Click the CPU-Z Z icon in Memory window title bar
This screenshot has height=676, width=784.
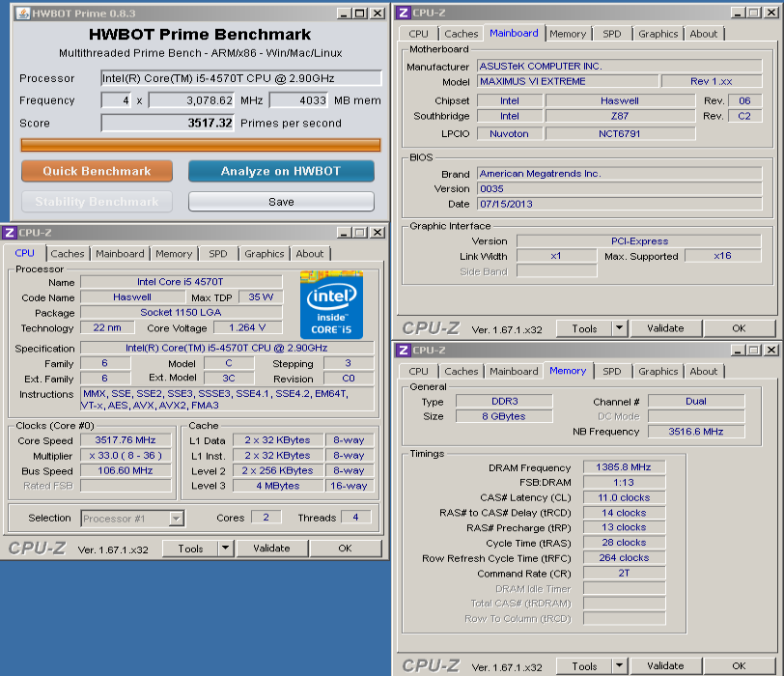pyautogui.click(x=404, y=350)
